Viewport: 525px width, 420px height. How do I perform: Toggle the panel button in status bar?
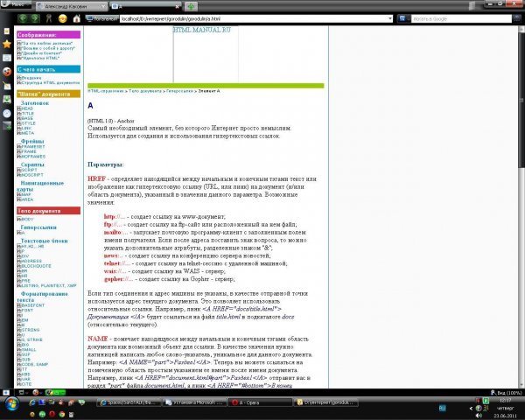[x=6, y=392]
